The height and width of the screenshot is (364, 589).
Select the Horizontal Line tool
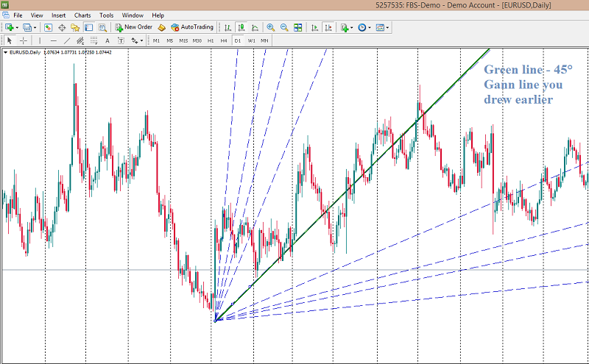pos(53,40)
